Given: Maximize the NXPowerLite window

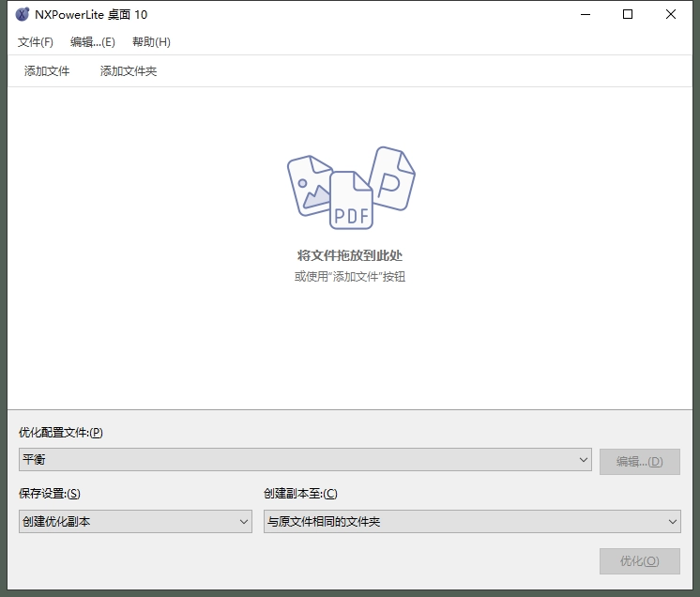Looking at the screenshot, I should click(628, 15).
